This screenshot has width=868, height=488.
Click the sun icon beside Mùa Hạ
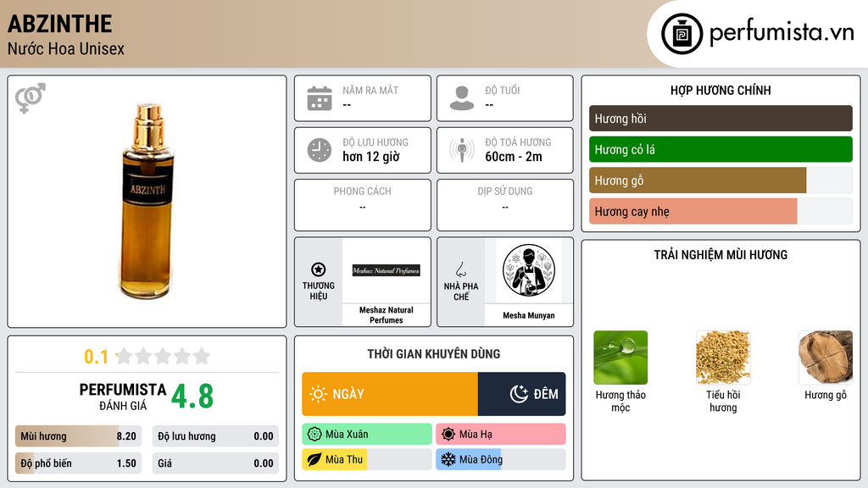click(448, 435)
